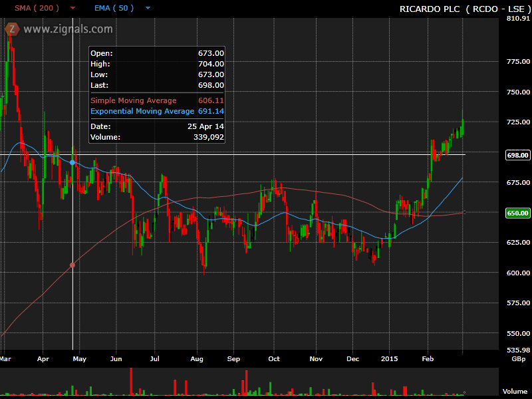Select the Oct label on the time axis

pyautogui.click(x=274, y=359)
